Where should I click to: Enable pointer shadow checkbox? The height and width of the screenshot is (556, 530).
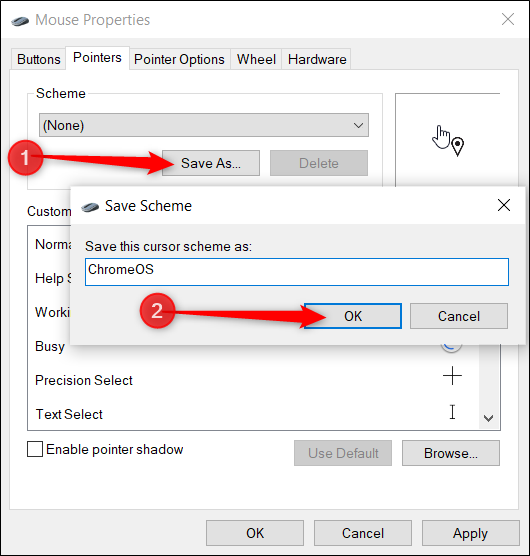(x=35, y=449)
